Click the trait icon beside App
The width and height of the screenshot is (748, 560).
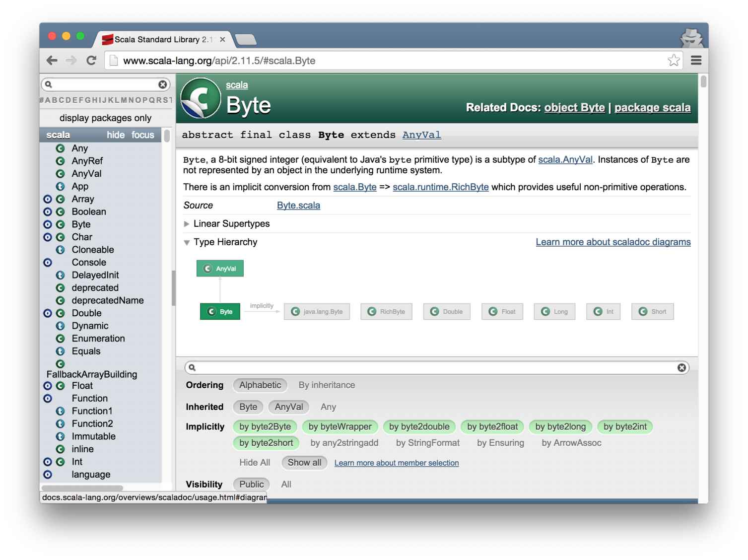pos(61,187)
